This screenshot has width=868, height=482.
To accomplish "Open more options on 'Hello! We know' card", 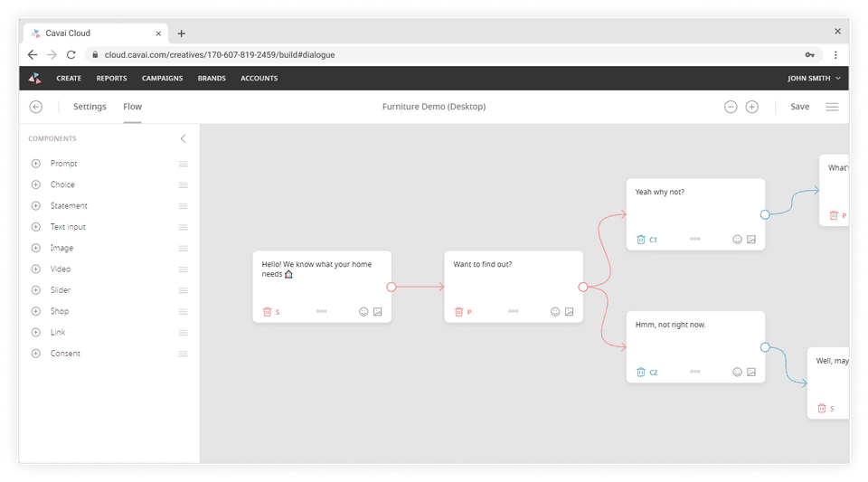I will pos(322,312).
